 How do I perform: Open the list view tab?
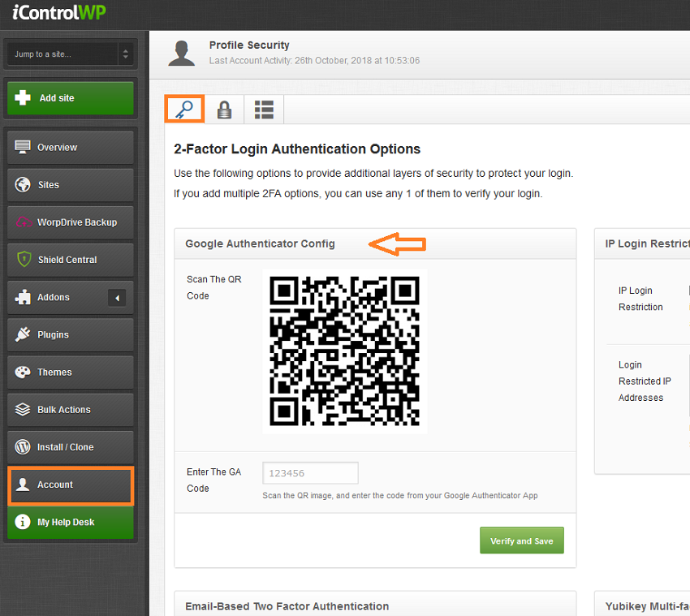pyautogui.click(x=264, y=108)
